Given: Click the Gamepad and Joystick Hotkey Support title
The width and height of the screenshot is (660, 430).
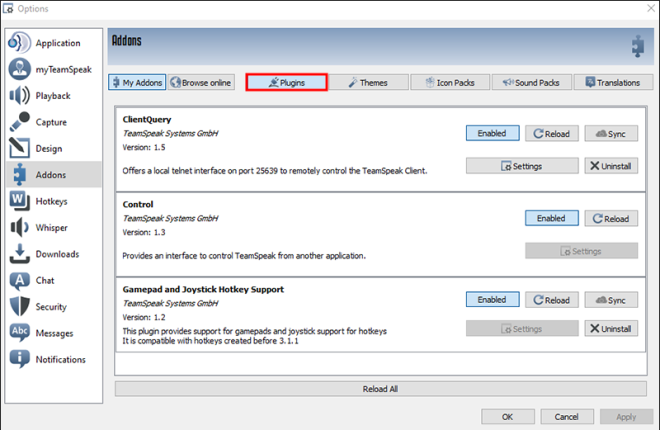Looking at the screenshot, I should tap(203, 289).
